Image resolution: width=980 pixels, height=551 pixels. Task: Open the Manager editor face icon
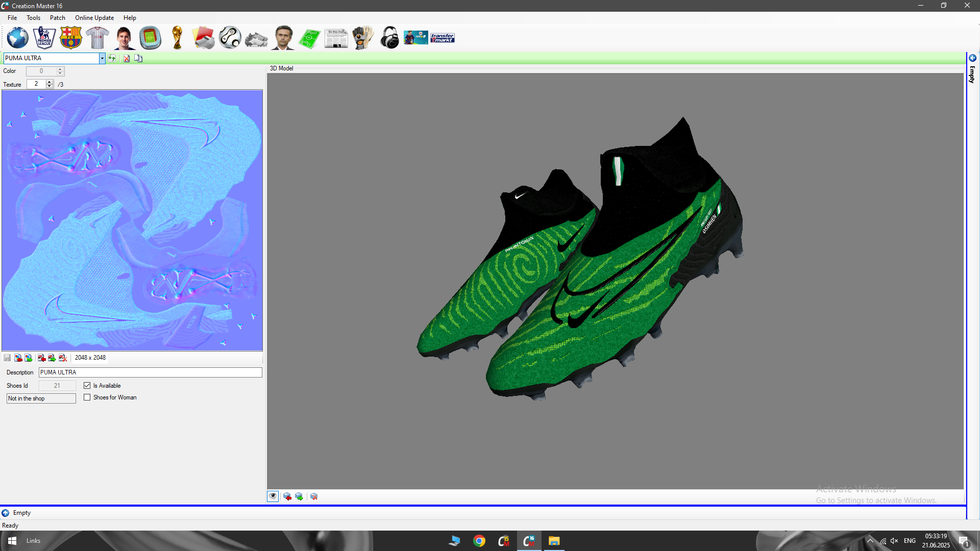283,38
